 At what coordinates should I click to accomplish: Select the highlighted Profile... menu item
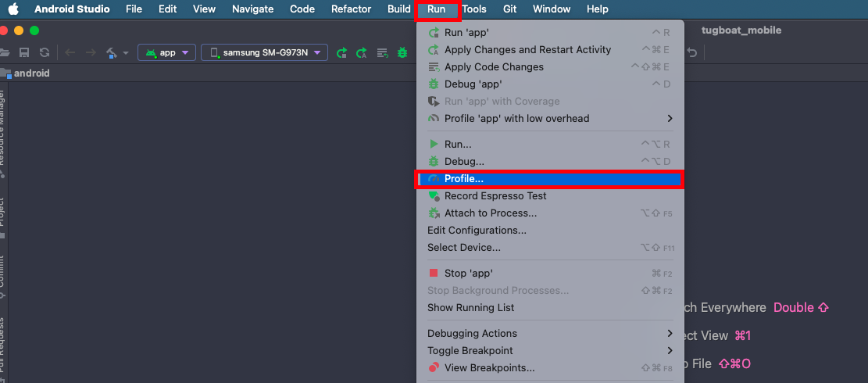[x=550, y=179]
